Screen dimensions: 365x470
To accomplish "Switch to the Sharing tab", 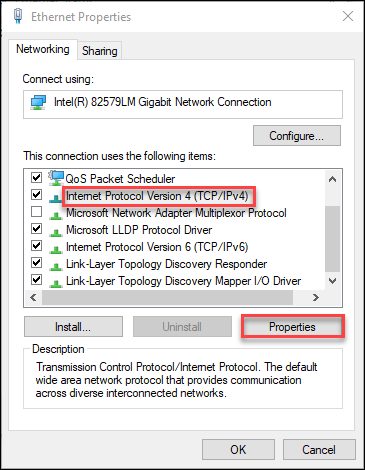I will pyautogui.click(x=100, y=51).
